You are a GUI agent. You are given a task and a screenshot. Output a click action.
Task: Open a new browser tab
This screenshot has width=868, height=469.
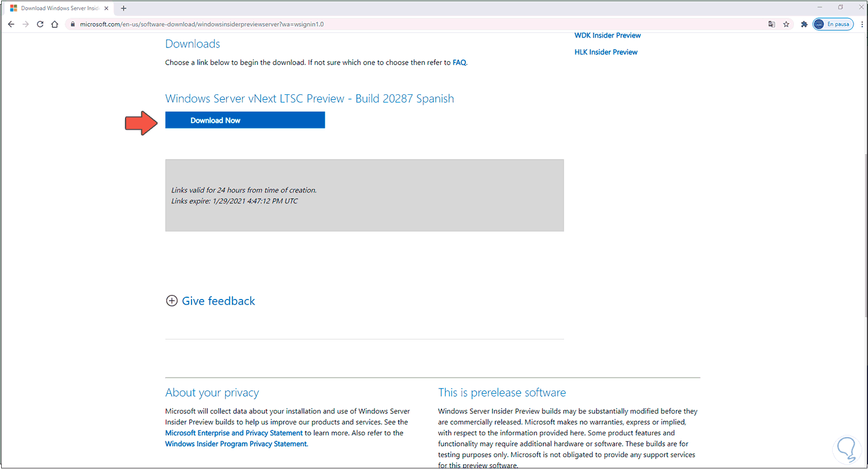point(123,8)
